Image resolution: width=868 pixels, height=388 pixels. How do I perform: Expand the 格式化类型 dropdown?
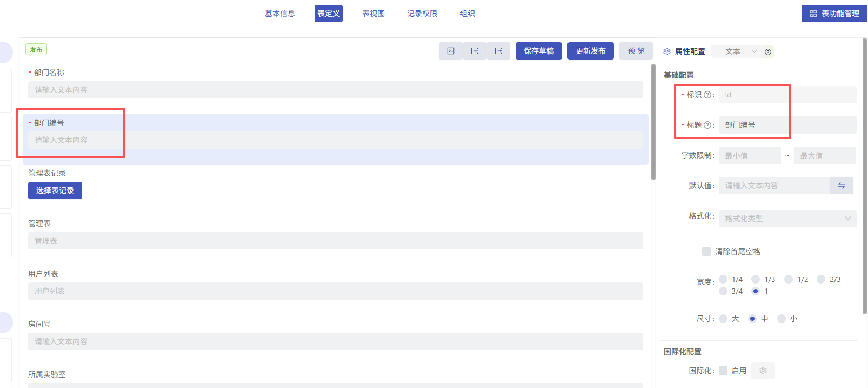787,219
